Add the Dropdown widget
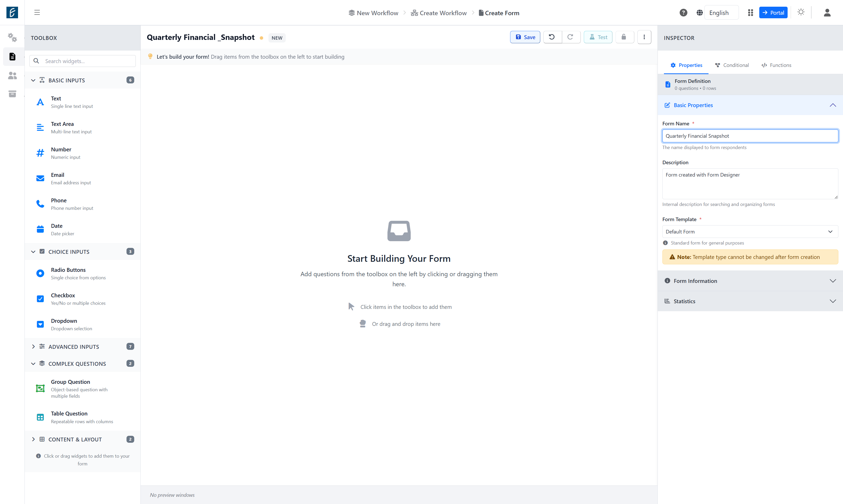 click(83, 324)
